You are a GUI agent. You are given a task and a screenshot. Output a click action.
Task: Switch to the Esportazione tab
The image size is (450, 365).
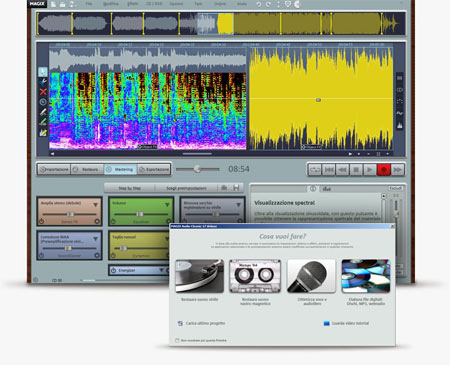click(x=154, y=169)
